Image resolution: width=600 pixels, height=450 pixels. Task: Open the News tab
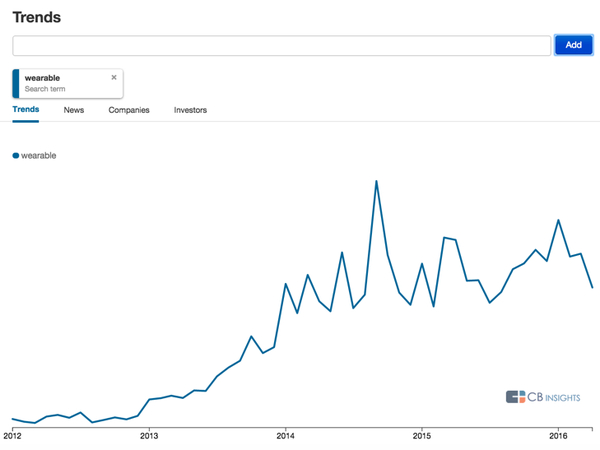point(74,110)
